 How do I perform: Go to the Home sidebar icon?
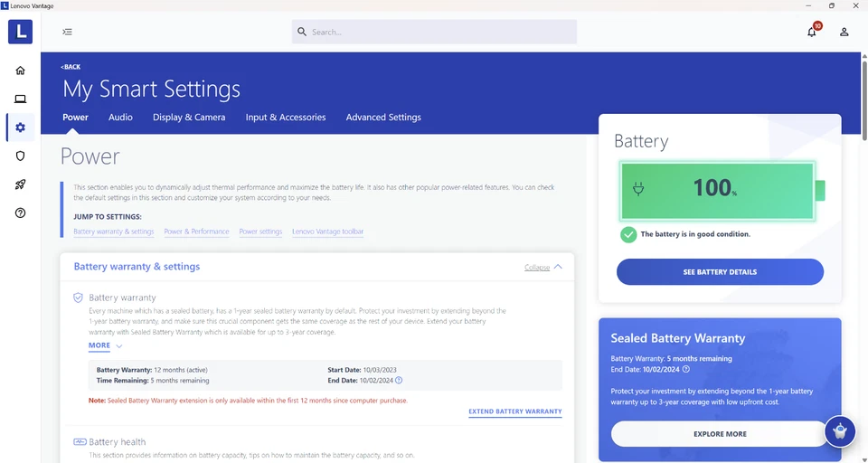click(x=20, y=71)
